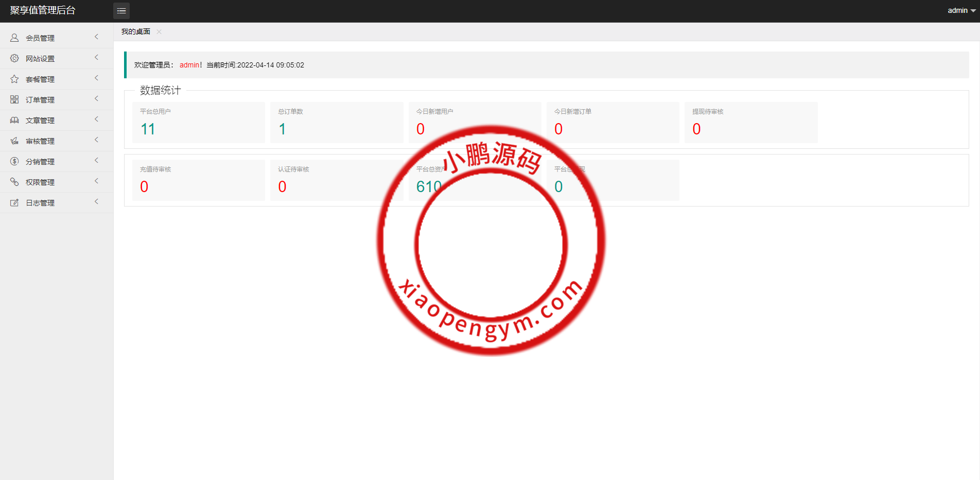Close the 我的桌面 tab
980x480 pixels.
pos(159,32)
